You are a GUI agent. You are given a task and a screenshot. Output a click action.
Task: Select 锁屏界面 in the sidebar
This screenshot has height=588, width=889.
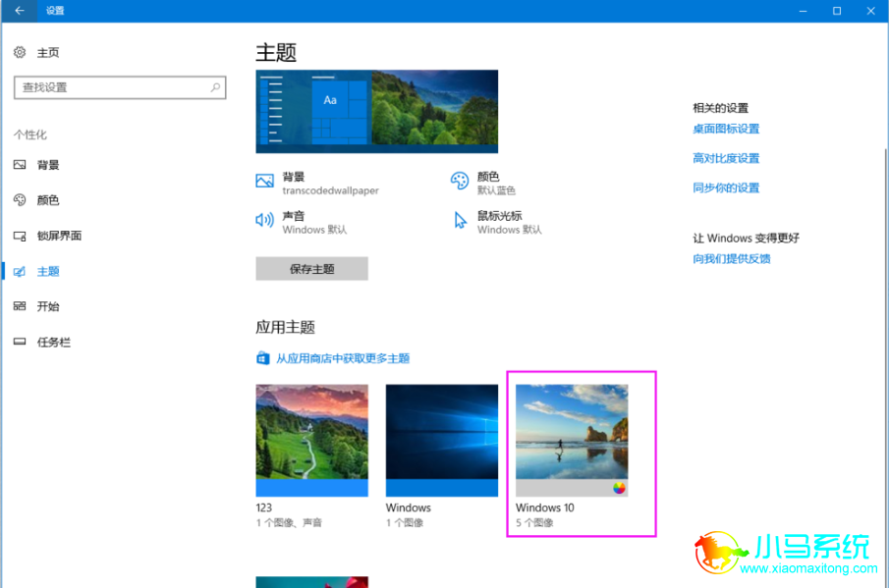coord(60,236)
